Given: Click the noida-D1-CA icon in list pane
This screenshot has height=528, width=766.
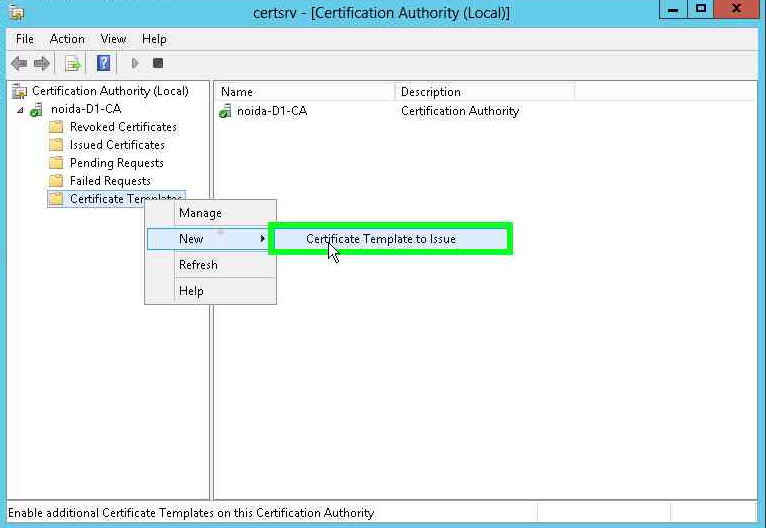Looking at the screenshot, I should point(225,111).
